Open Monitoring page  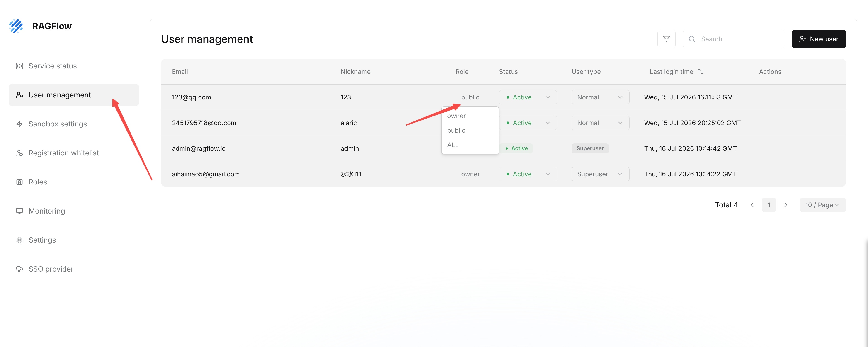pyautogui.click(x=74, y=211)
